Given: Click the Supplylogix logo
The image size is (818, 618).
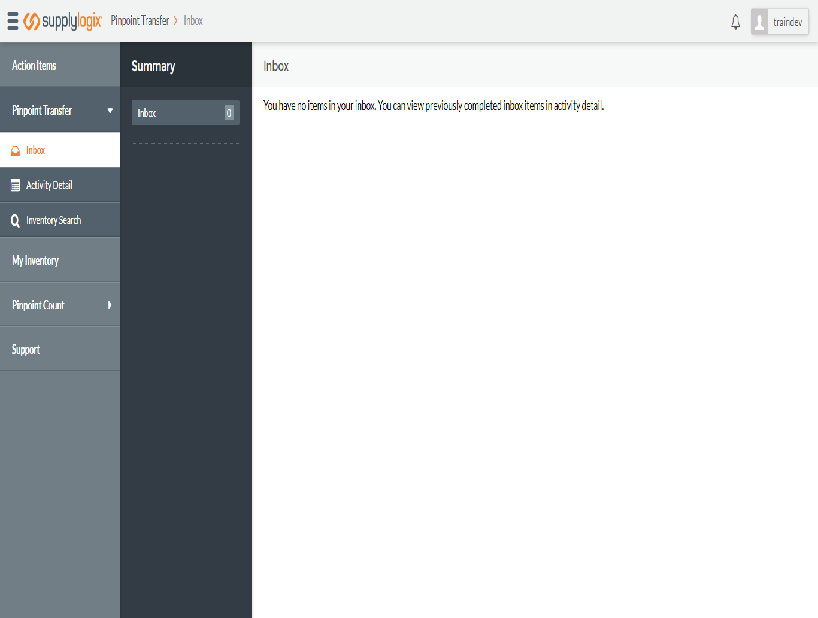Looking at the screenshot, I should pyautogui.click(x=62, y=21).
